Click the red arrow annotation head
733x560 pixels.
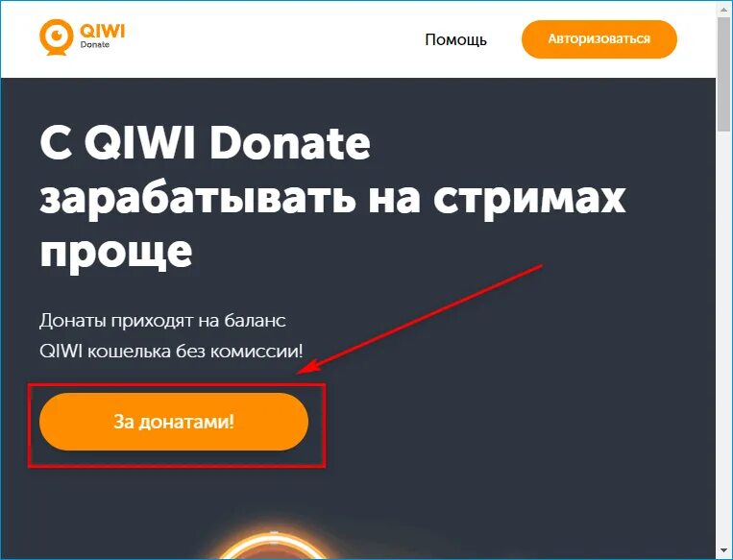(309, 367)
